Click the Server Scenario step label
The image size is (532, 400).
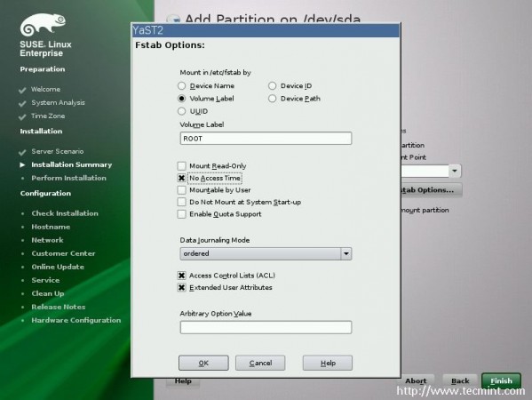[x=58, y=151]
